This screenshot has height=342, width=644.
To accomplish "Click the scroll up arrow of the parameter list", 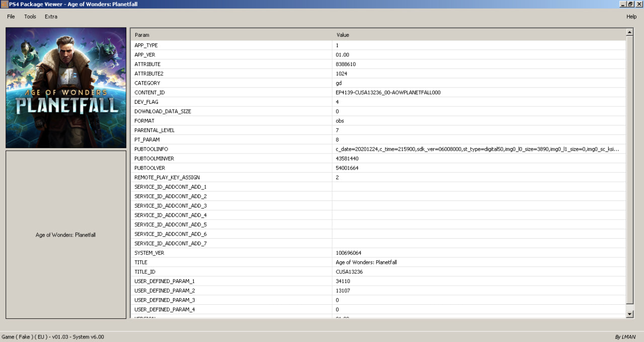I will tap(629, 32).
